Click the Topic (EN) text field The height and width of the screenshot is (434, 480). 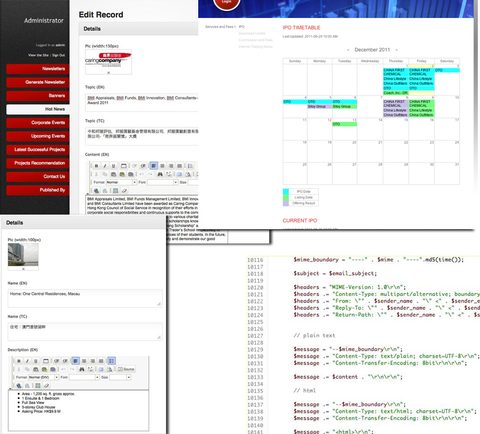pyautogui.click(x=142, y=102)
